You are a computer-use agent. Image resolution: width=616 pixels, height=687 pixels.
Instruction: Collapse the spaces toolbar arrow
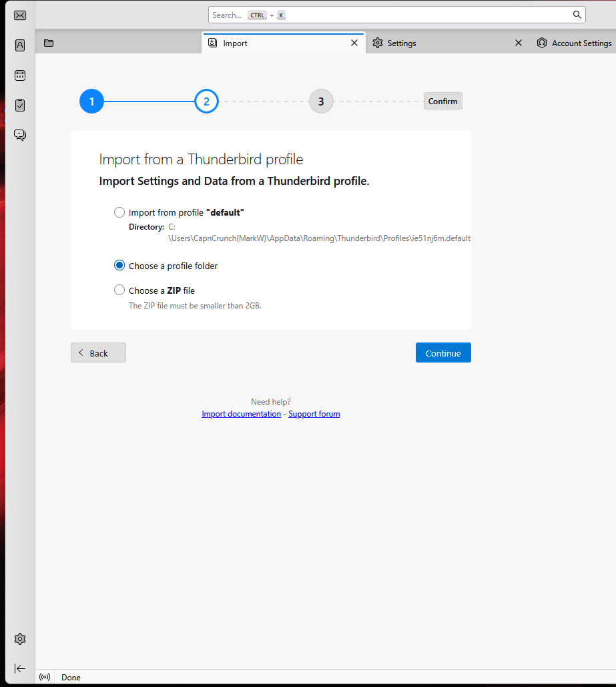(x=20, y=668)
